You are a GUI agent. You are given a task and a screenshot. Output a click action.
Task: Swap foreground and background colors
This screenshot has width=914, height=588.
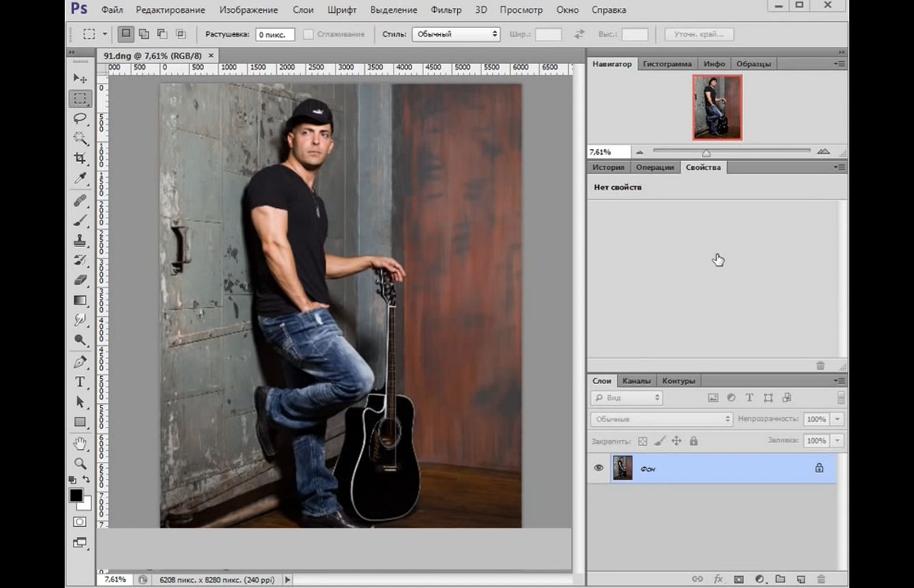[x=86, y=480]
